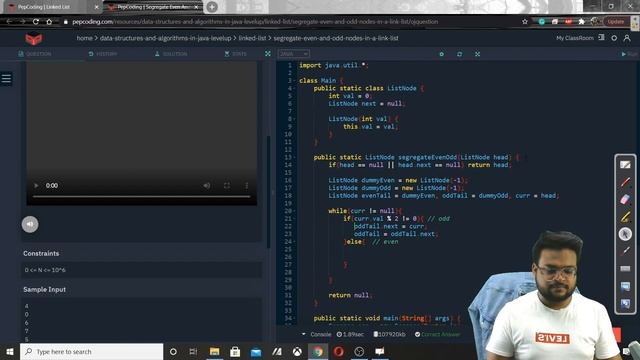
Task: Select the red pen annotation tool
Action: pos(625,182)
